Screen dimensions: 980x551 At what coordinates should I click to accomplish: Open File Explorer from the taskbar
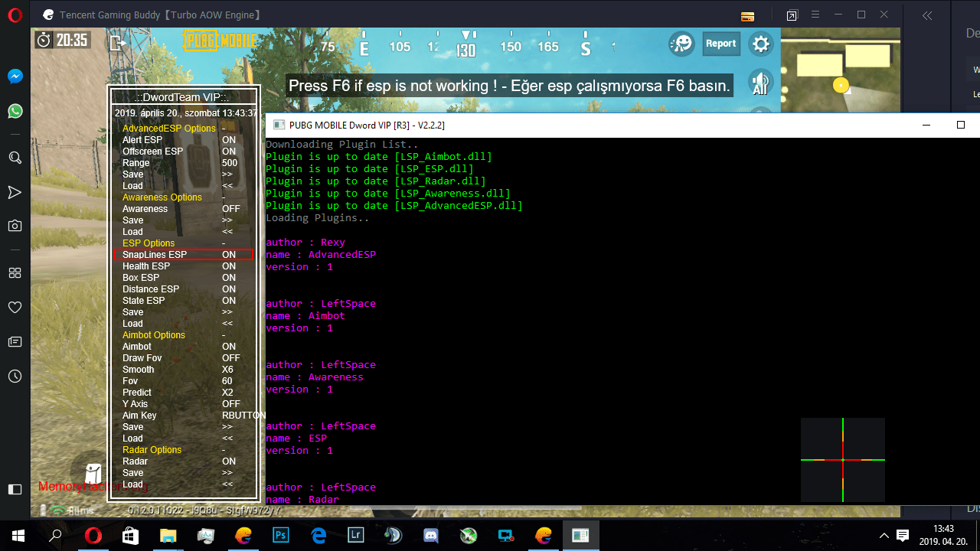[168, 536]
